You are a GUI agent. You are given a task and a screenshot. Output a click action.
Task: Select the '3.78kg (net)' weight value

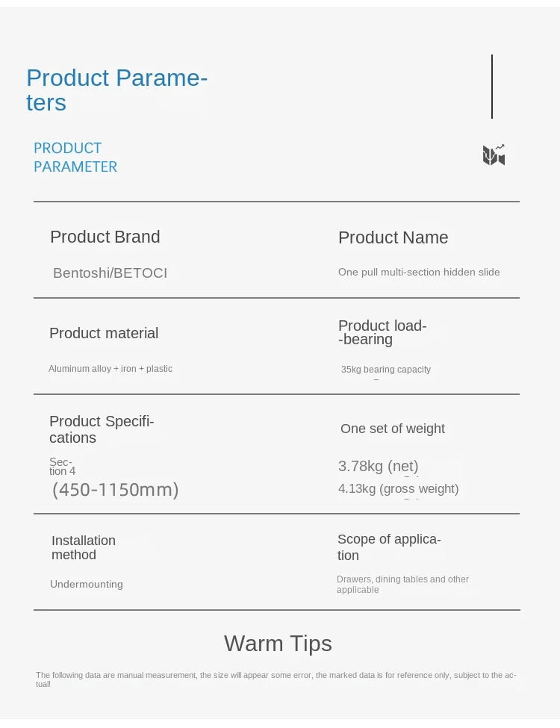379,466
